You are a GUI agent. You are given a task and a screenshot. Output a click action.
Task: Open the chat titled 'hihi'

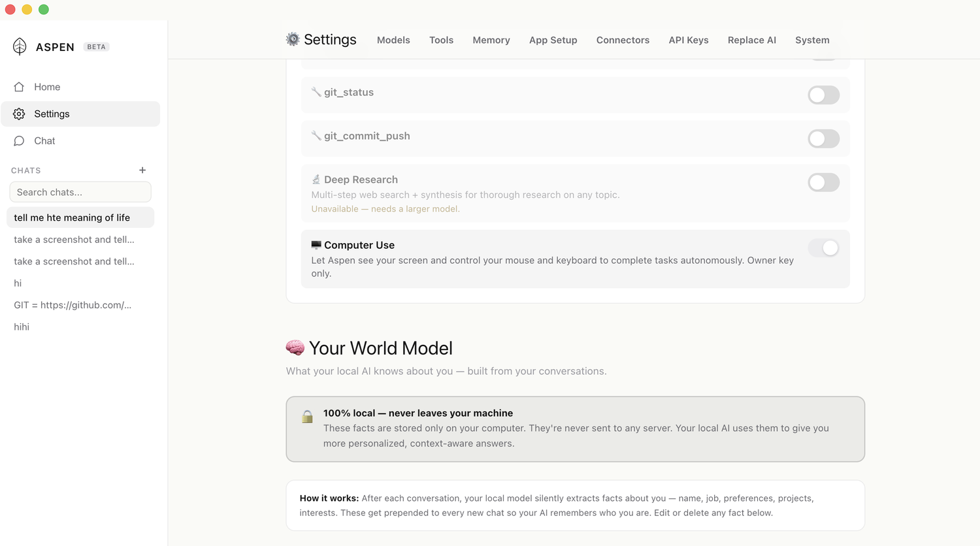tap(80, 327)
